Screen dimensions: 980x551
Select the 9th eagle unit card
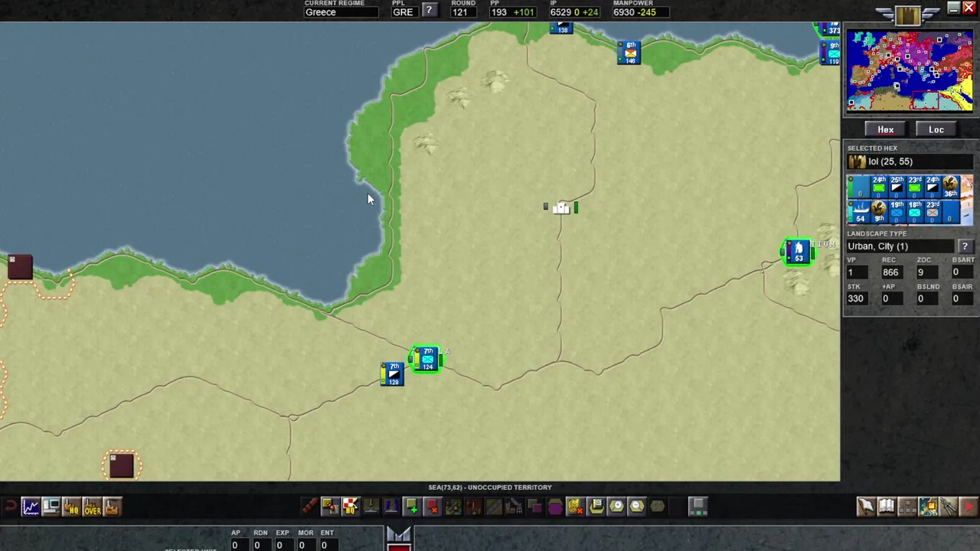(879, 211)
